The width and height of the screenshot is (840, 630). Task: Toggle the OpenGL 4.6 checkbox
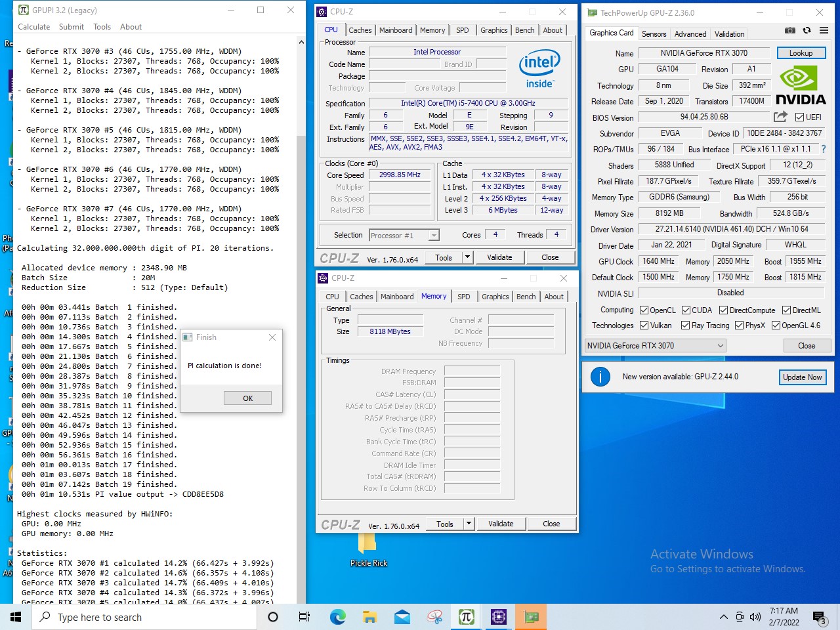[776, 325]
